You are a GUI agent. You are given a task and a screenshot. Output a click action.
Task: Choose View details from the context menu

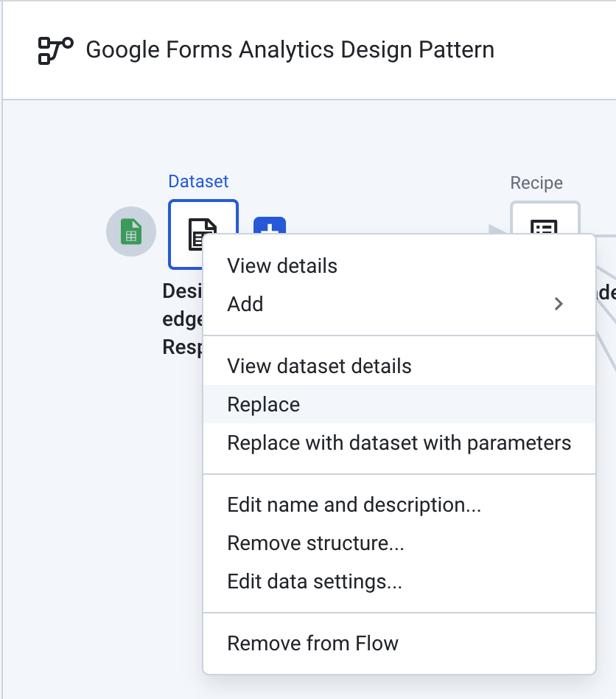pyautogui.click(x=281, y=265)
